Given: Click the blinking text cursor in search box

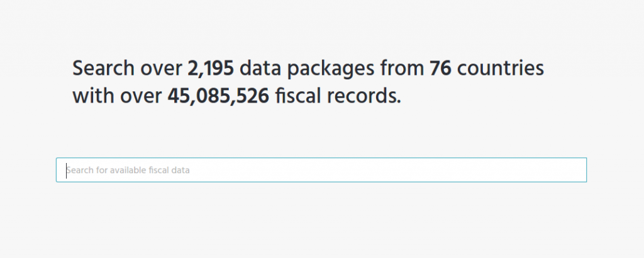Looking at the screenshot, I should (x=66, y=171).
